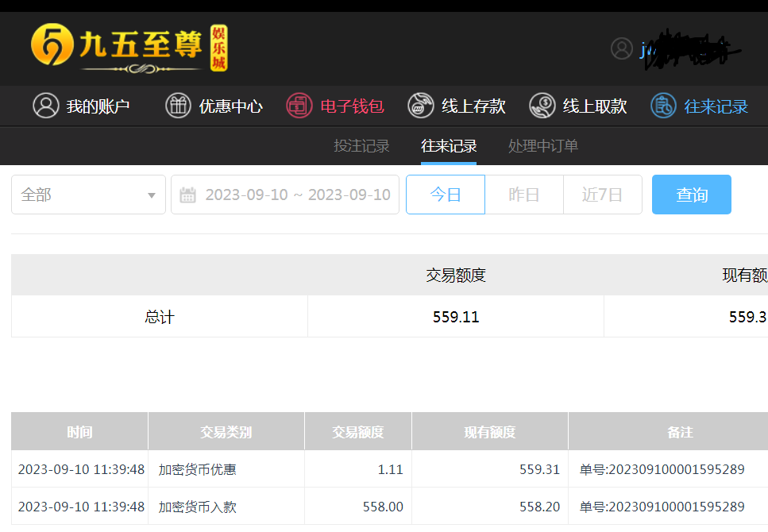Click the 备注 column header
Screen dimensions: 768x532
click(680, 432)
